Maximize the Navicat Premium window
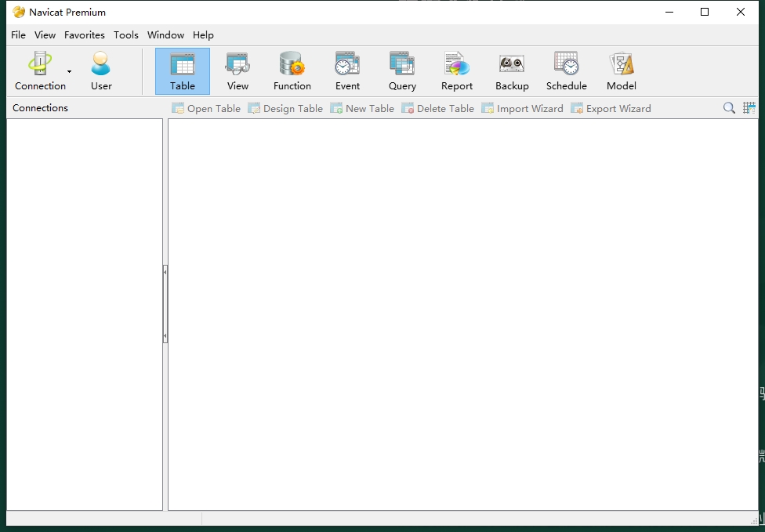Viewport: 765px width, 532px height. click(x=705, y=13)
